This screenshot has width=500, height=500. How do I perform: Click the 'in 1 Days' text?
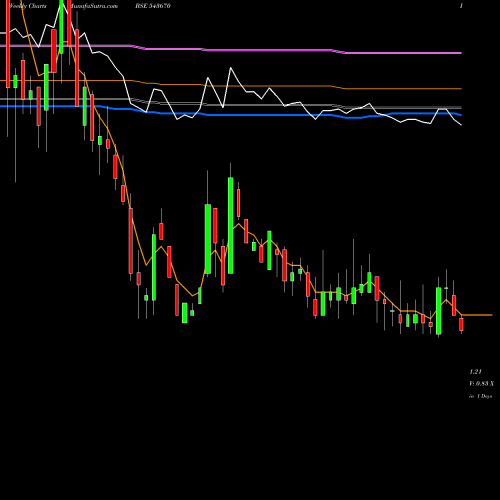(481, 396)
